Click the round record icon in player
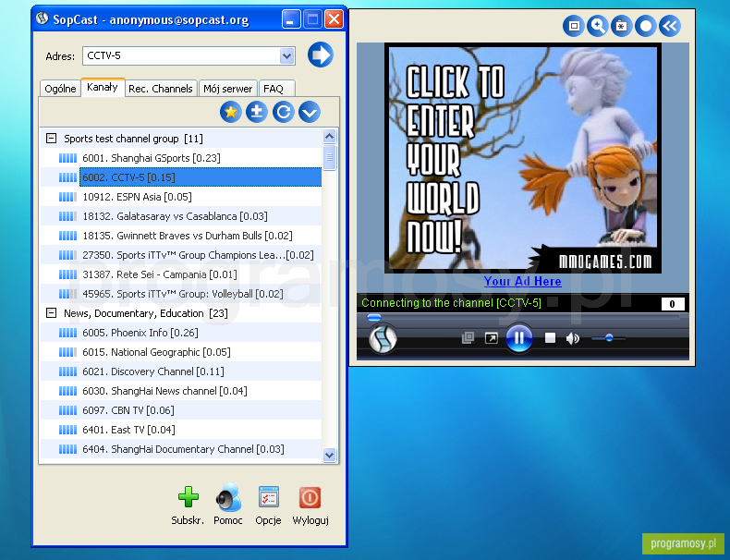730x560 pixels. click(646, 26)
